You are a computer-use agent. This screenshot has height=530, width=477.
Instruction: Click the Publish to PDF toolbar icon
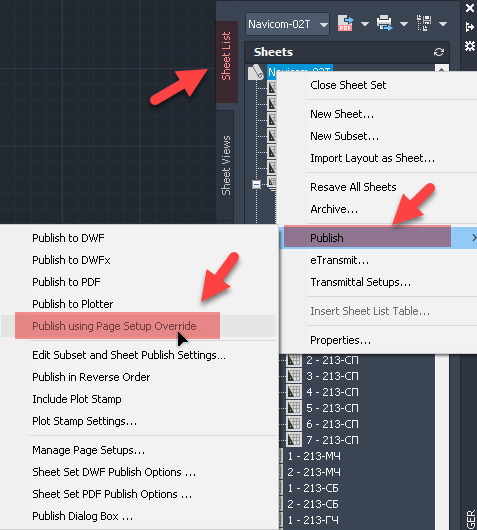tap(345, 23)
